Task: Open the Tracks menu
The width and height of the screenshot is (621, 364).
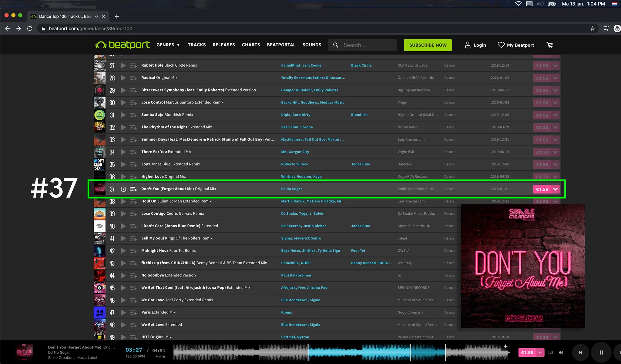Action: (x=197, y=45)
